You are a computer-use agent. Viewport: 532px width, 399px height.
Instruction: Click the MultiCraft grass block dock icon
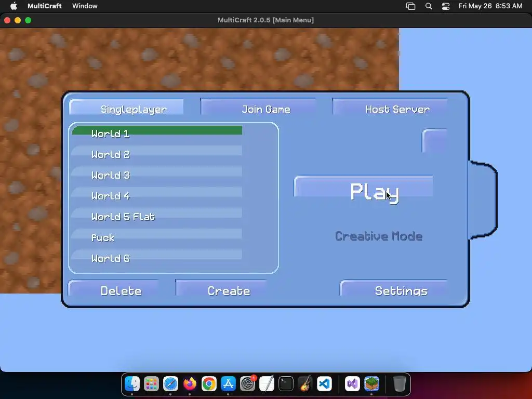371,384
